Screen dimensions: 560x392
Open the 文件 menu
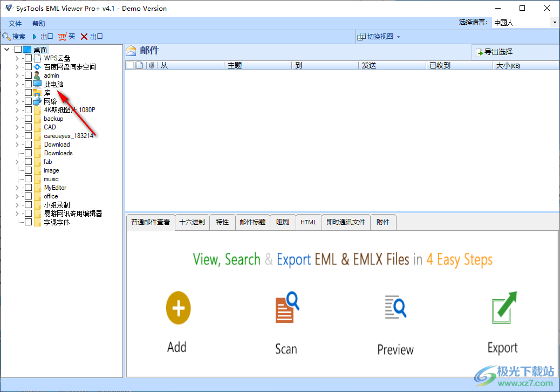pyautogui.click(x=15, y=23)
